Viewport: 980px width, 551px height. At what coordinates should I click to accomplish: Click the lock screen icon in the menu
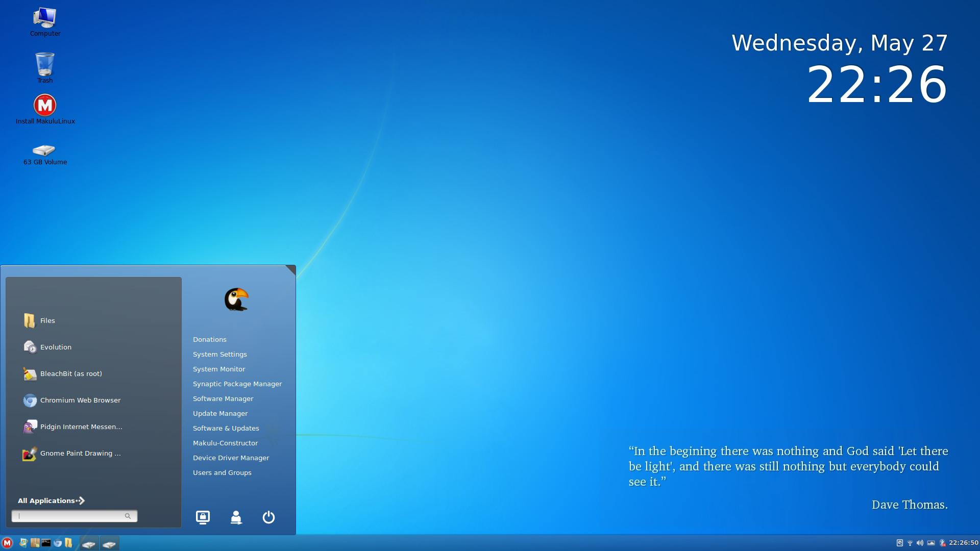203,517
